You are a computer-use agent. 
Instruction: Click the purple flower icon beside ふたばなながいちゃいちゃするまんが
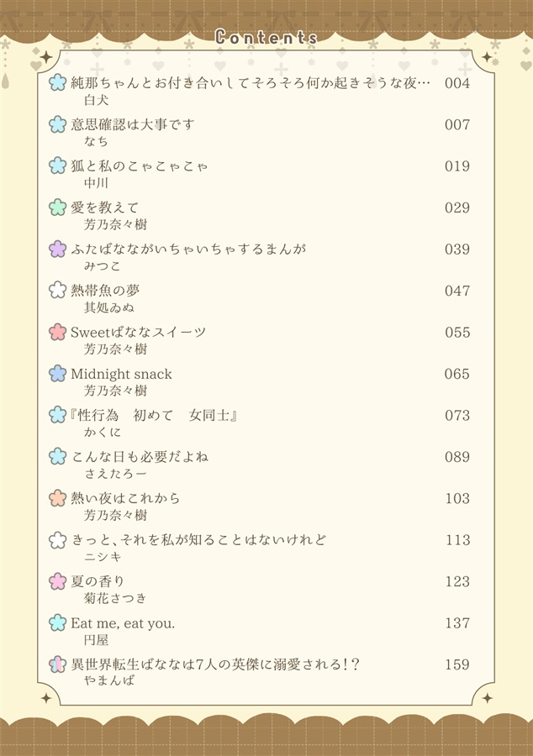click(x=57, y=249)
